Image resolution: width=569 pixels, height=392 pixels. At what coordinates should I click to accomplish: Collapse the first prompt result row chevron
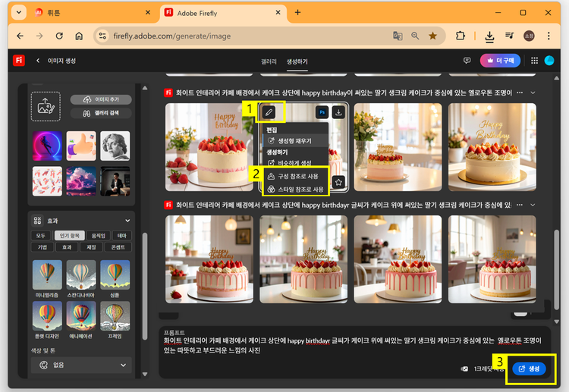tap(533, 93)
